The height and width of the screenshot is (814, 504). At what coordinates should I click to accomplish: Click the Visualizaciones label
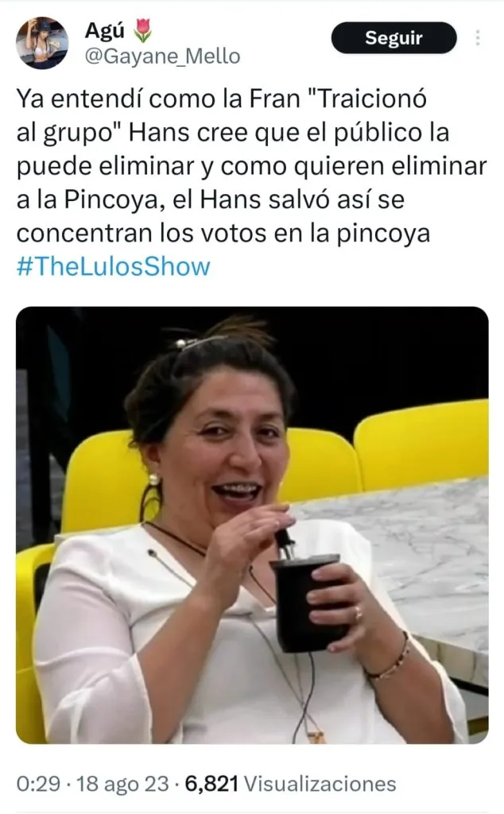(320, 783)
